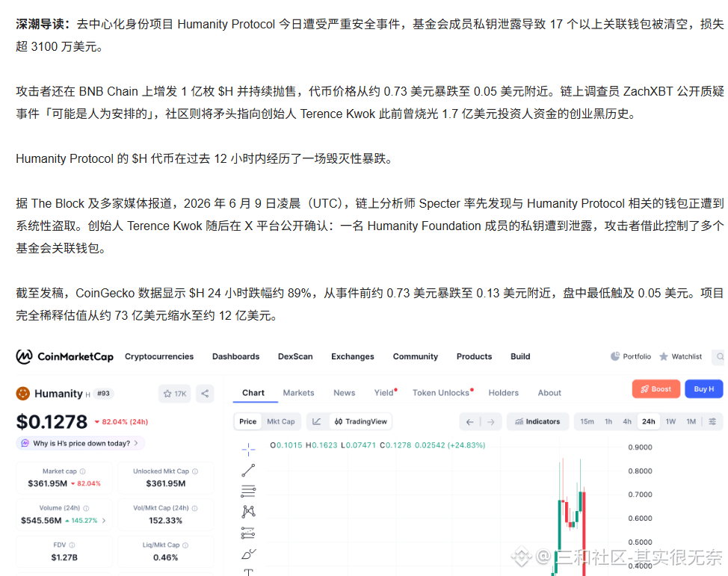Open the chart settings sliders icon
The width and height of the screenshot is (728, 576).
(712, 421)
